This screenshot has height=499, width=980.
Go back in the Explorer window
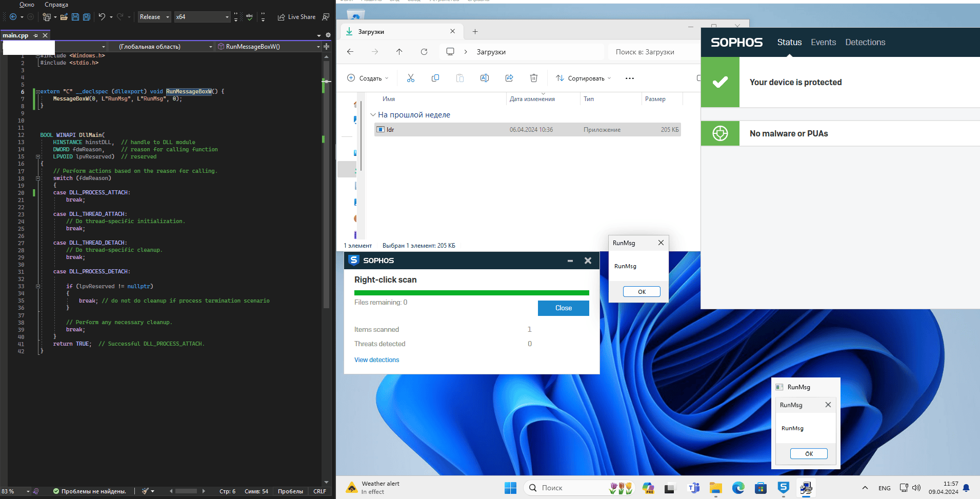point(350,52)
